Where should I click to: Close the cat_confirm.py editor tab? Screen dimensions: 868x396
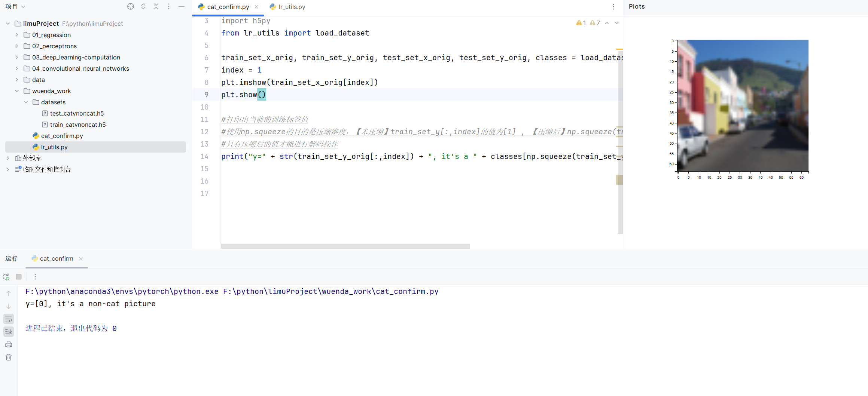click(x=256, y=7)
